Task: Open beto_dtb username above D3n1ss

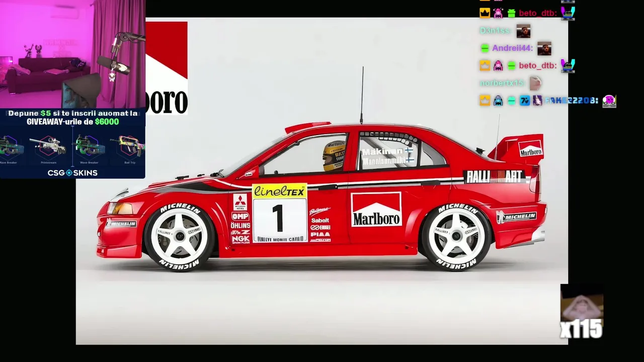Action: 538,13
